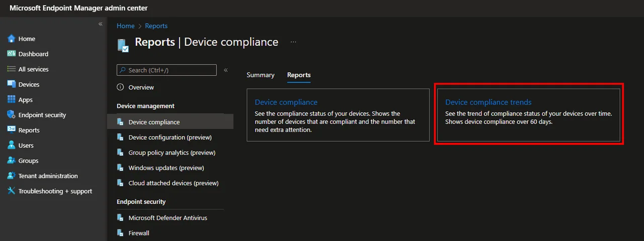Select Device configuration (preview) in the menu
The width and height of the screenshot is (644, 241).
(170, 137)
